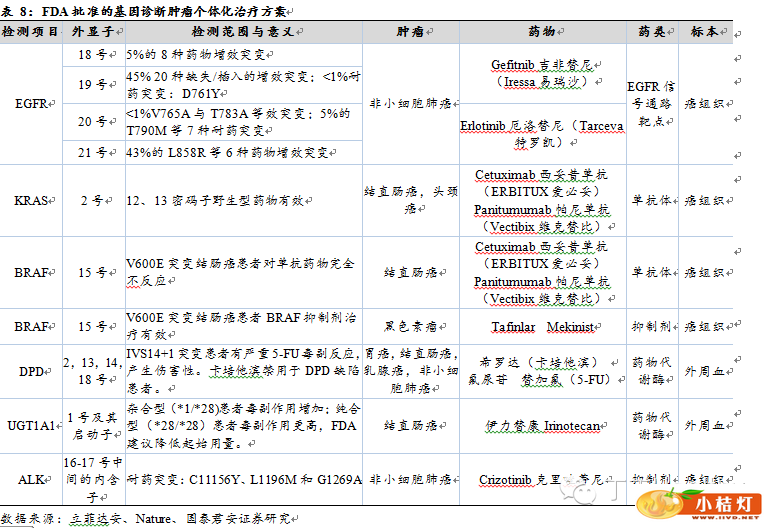Click the UGT1A1 row label cell

point(30,427)
